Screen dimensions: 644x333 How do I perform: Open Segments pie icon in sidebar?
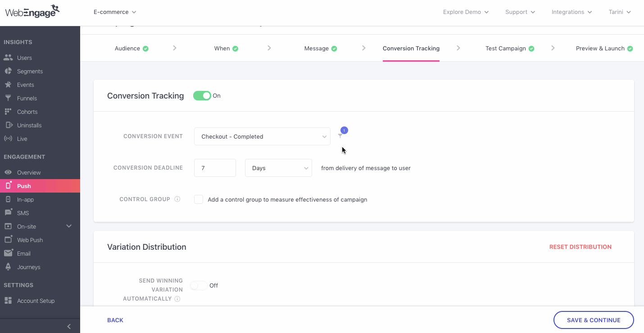tap(8, 71)
